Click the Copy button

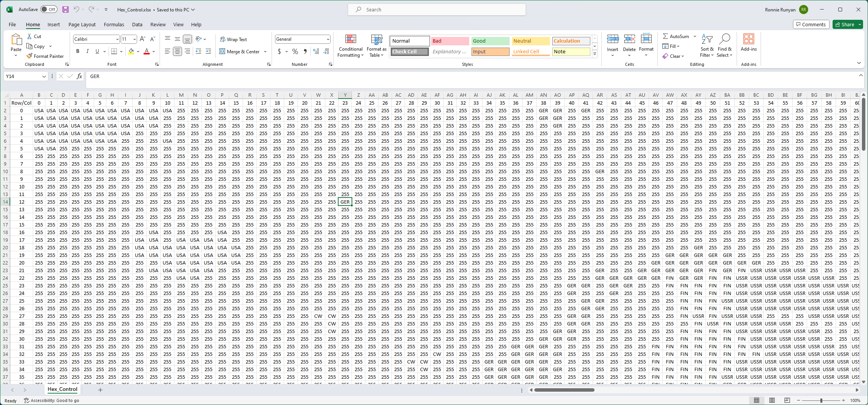36,46
